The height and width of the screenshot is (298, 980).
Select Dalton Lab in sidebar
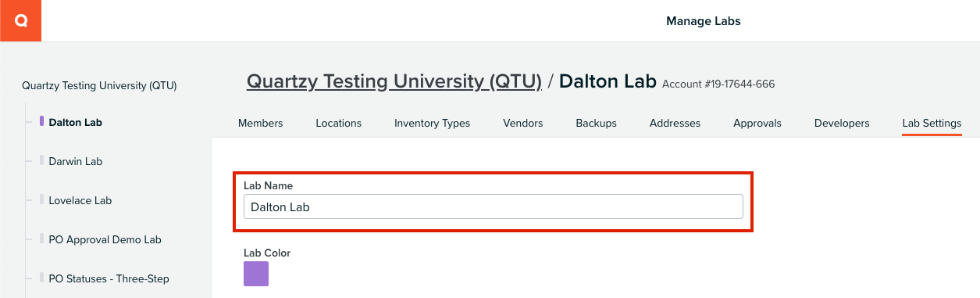[x=75, y=122]
